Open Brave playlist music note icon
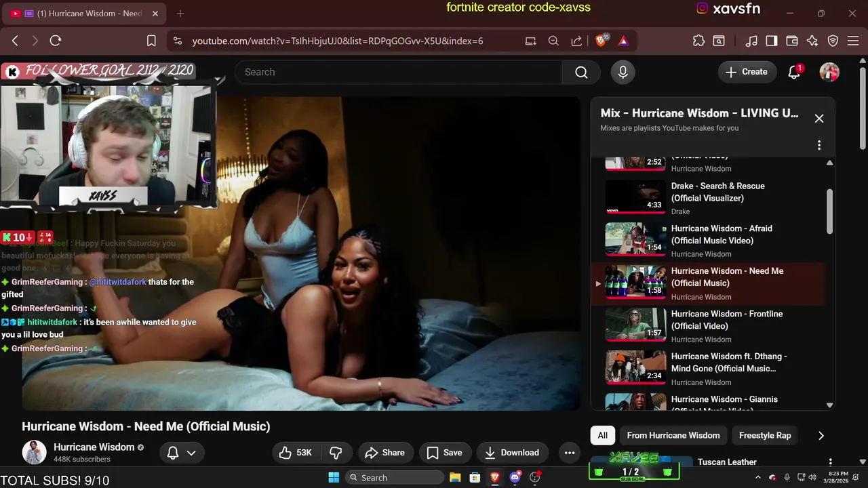This screenshot has width=868, height=488. 751,41
